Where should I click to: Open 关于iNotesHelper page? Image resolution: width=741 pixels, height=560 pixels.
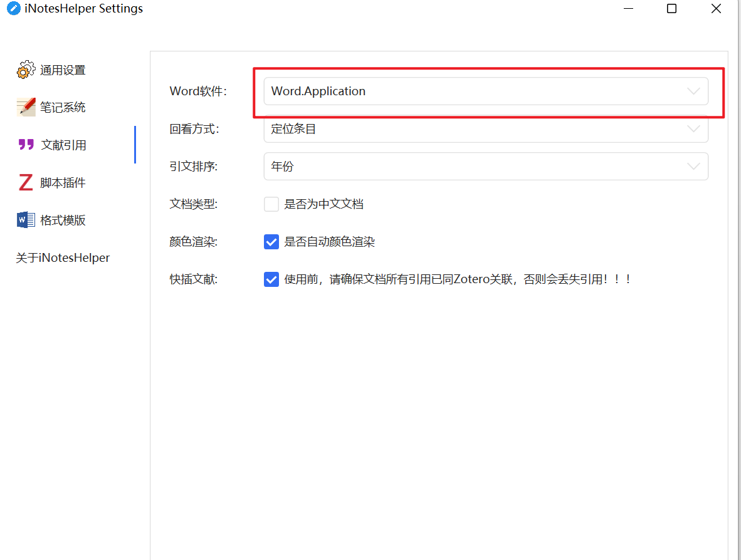tap(63, 258)
